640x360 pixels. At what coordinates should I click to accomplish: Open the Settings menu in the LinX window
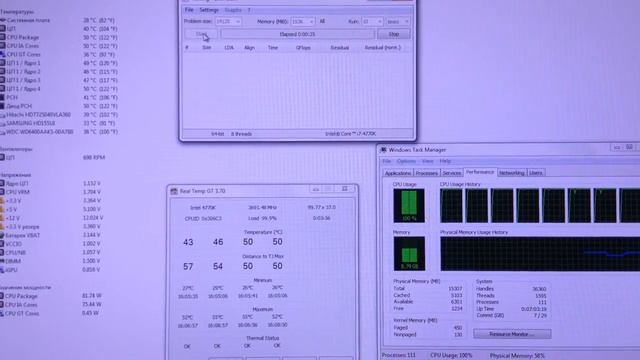click(209, 10)
